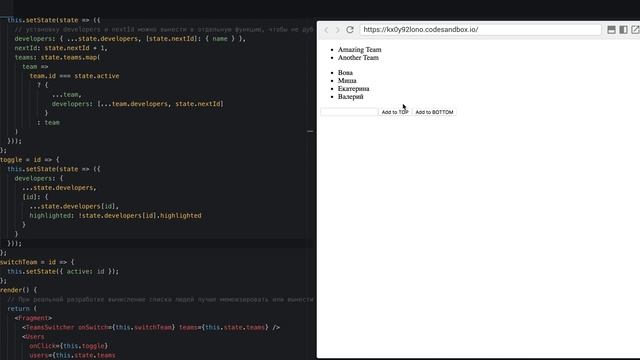The height and width of the screenshot is (360, 640).
Task: Select the Amazing Team list item
Action: 360,50
